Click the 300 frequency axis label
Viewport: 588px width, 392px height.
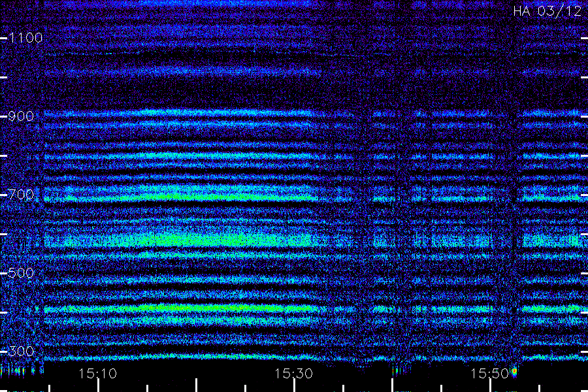click(x=21, y=351)
